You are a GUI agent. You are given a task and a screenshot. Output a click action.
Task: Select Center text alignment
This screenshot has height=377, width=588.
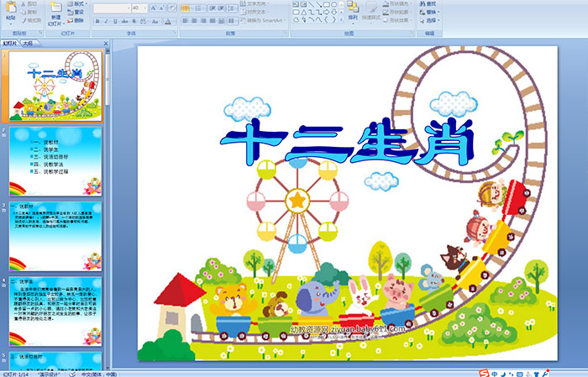coord(194,21)
